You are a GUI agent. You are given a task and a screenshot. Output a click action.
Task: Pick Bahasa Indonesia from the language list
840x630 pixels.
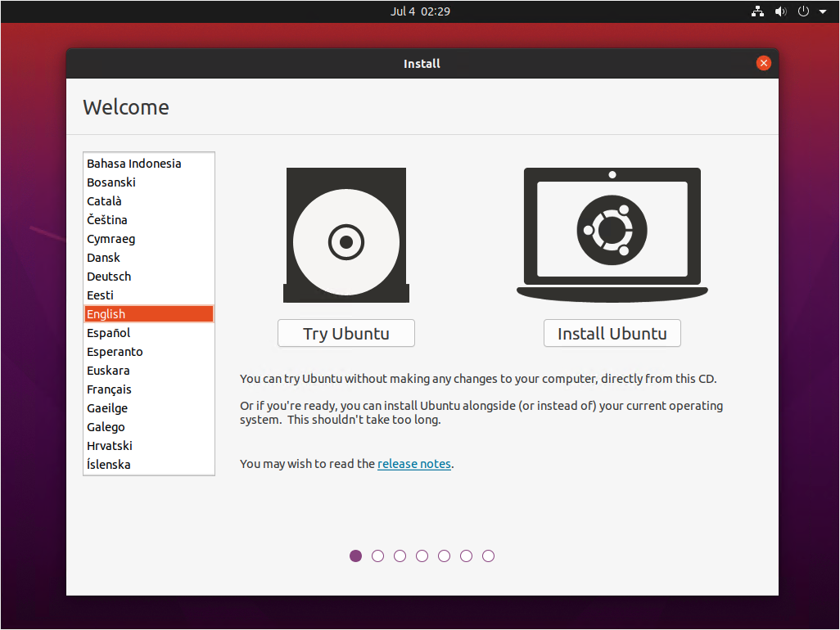pos(134,164)
